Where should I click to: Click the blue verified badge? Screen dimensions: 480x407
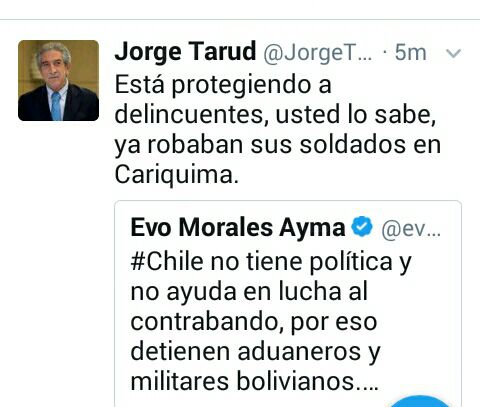tap(362, 227)
